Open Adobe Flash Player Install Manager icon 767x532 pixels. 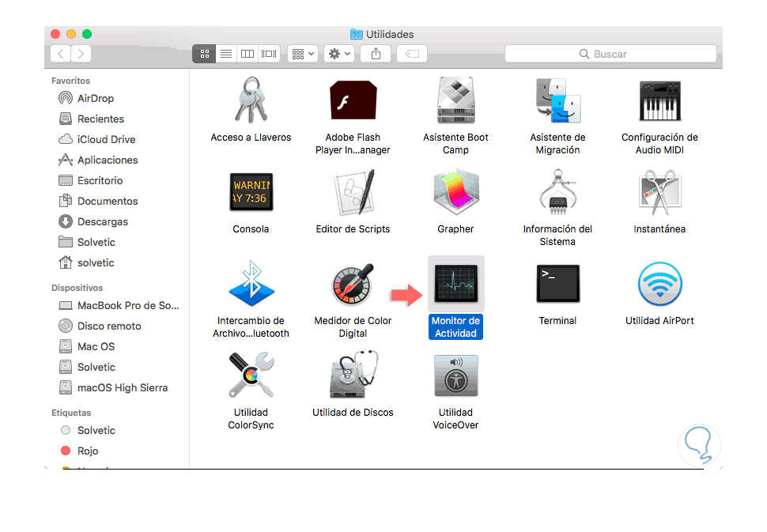(x=353, y=100)
